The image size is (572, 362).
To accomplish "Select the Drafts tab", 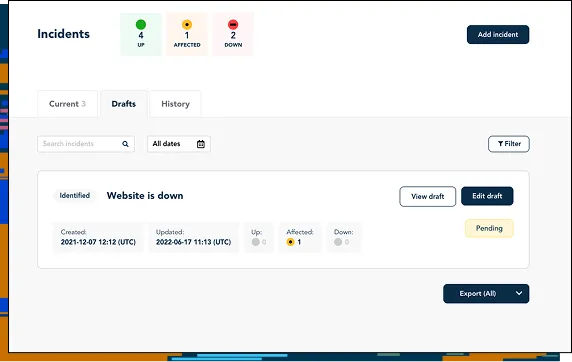I will tap(124, 104).
